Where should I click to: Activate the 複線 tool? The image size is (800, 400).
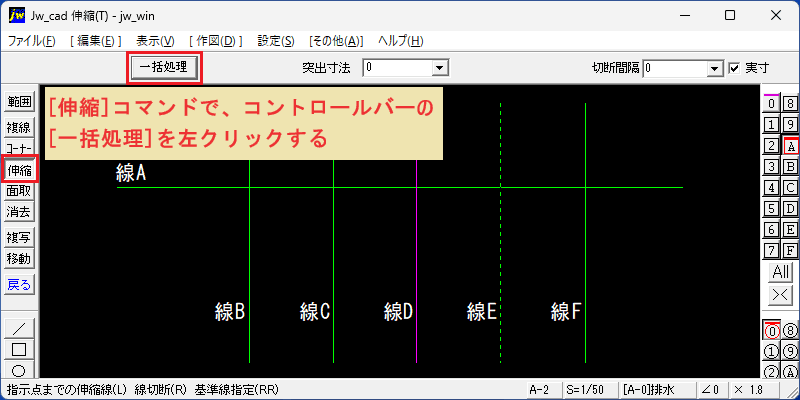click(x=19, y=128)
